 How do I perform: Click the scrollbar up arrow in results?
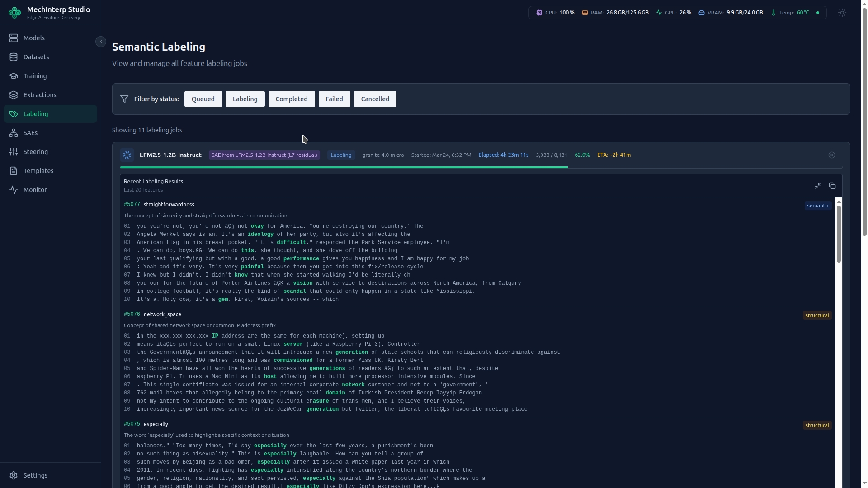click(x=839, y=201)
